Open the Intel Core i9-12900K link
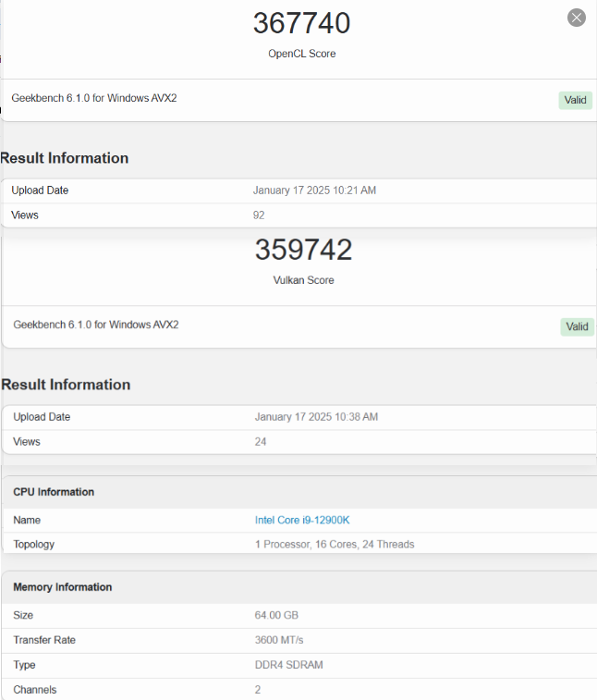 coord(302,520)
